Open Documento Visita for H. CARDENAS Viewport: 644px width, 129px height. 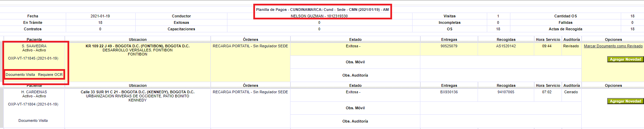pyautogui.click(x=33, y=120)
